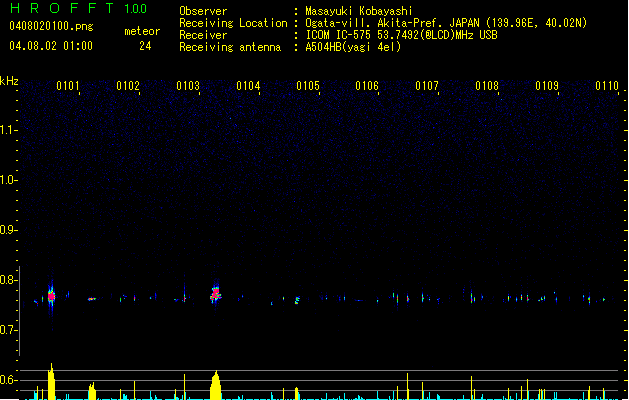Click time marker 0102

(128, 86)
